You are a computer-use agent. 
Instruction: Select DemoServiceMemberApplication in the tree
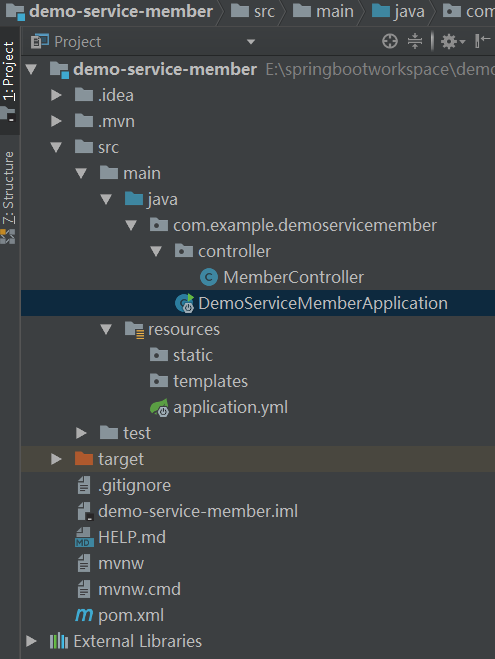click(323, 303)
